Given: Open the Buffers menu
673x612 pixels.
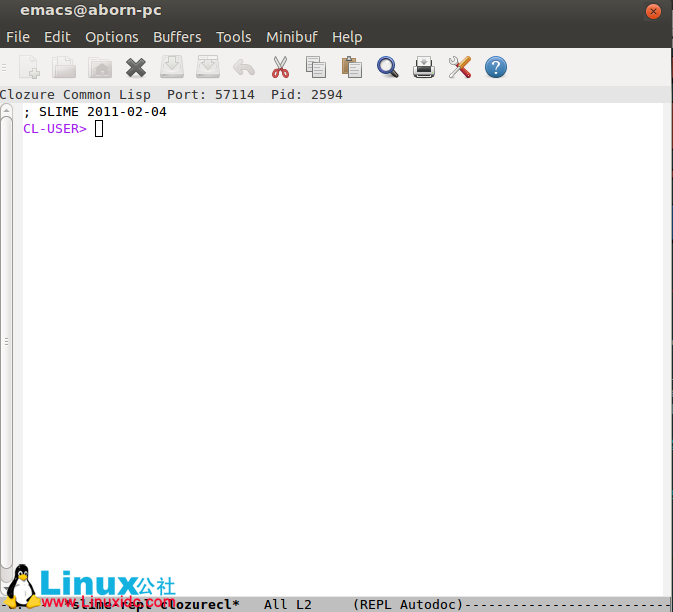Looking at the screenshot, I should pos(177,37).
